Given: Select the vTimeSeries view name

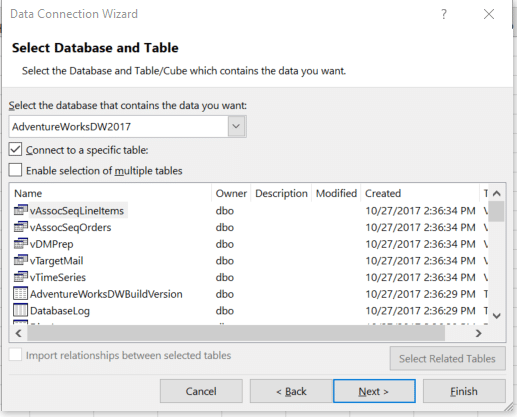Looking at the screenshot, I should tap(58, 277).
